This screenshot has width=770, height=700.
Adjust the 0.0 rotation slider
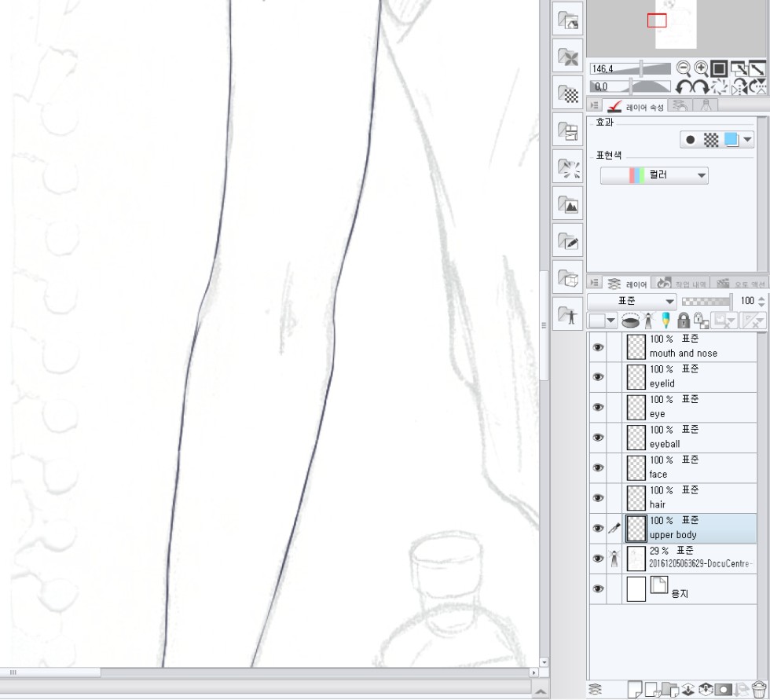click(630, 87)
